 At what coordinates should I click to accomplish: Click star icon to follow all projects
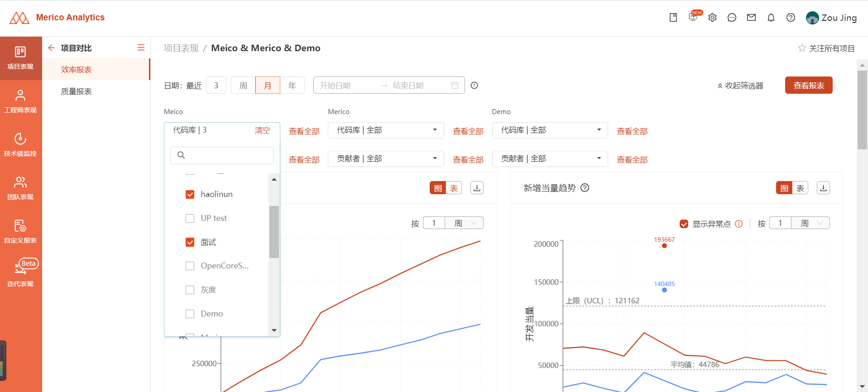click(802, 48)
